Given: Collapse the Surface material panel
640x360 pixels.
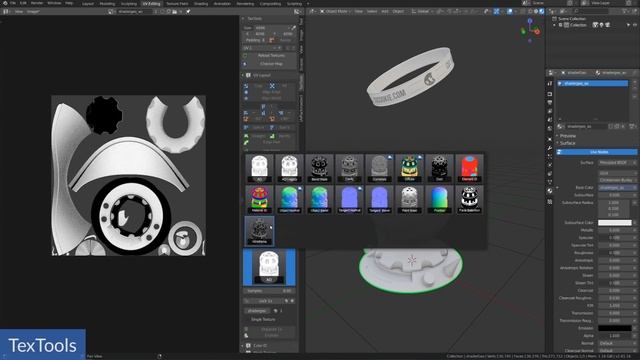Looking at the screenshot, I should coord(567,143).
